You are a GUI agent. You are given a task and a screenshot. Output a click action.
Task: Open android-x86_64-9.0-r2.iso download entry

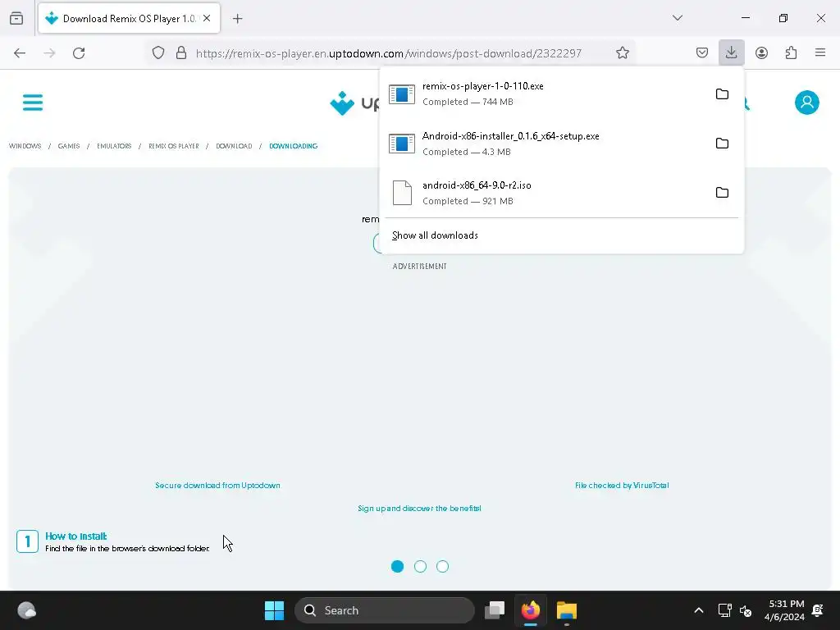point(544,193)
